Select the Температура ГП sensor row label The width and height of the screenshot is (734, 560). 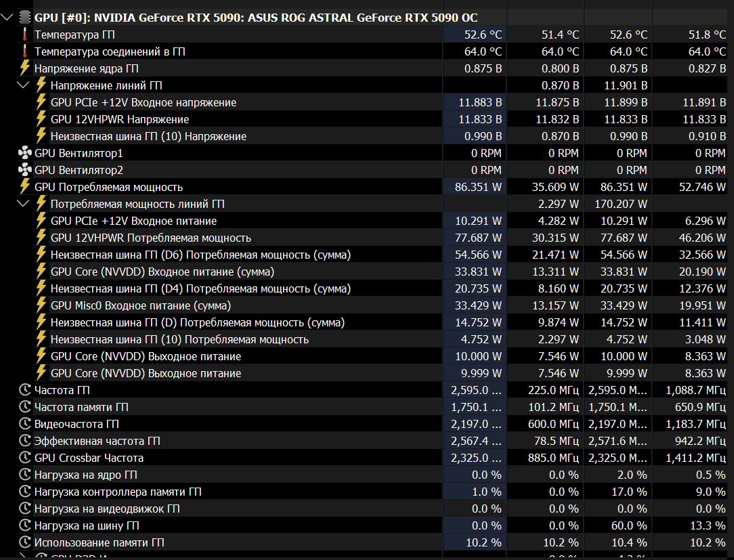pyautogui.click(x=74, y=35)
